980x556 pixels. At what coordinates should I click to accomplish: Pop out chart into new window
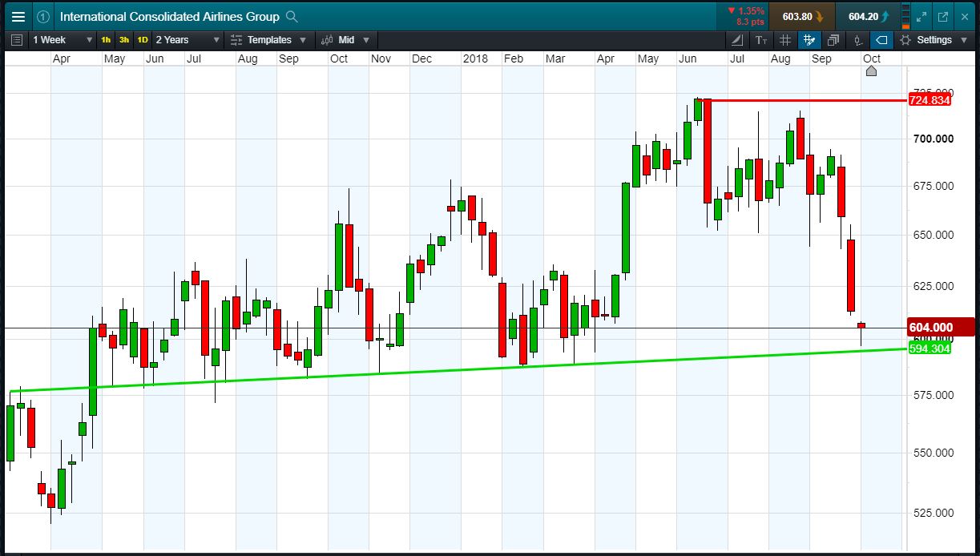click(942, 16)
